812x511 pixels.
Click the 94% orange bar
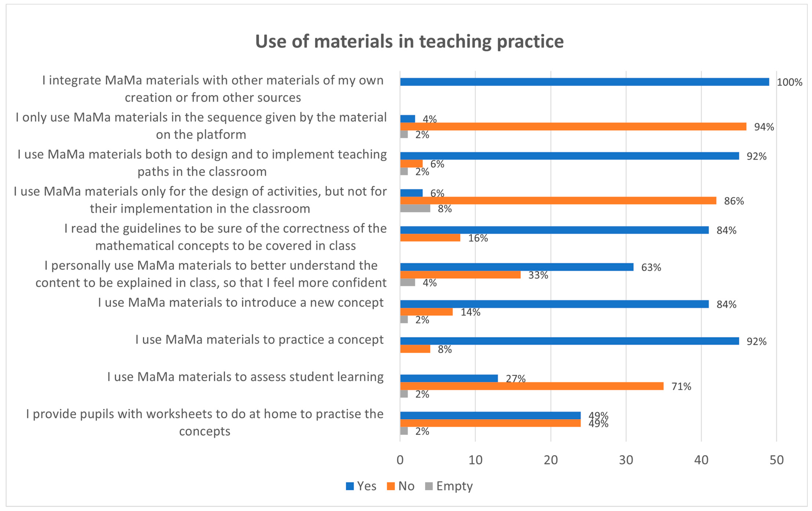point(573,127)
